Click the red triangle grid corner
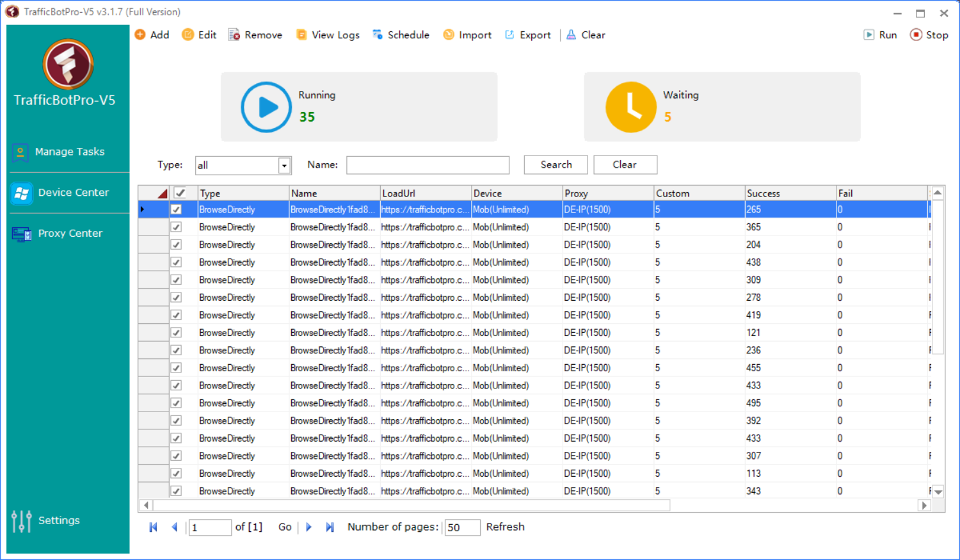Screen dimensions: 960x560 (163, 193)
